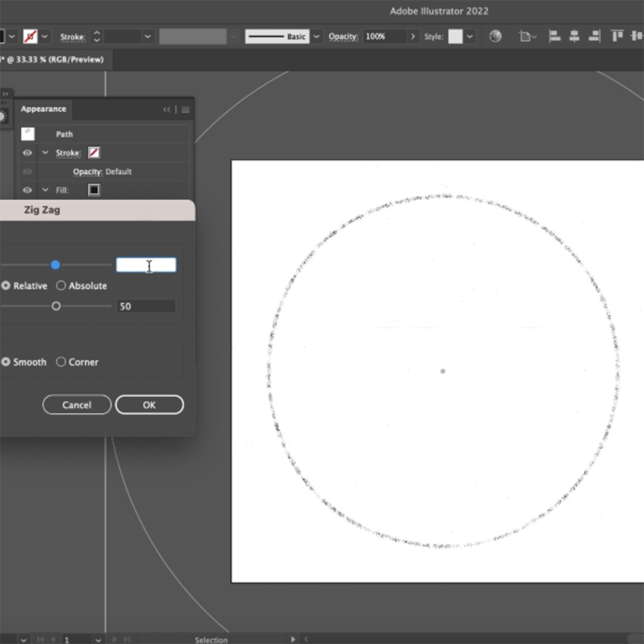Hide the Stroke attribute with eye icon
The height and width of the screenshot is (644, 644).
click(x=27, y=153)
